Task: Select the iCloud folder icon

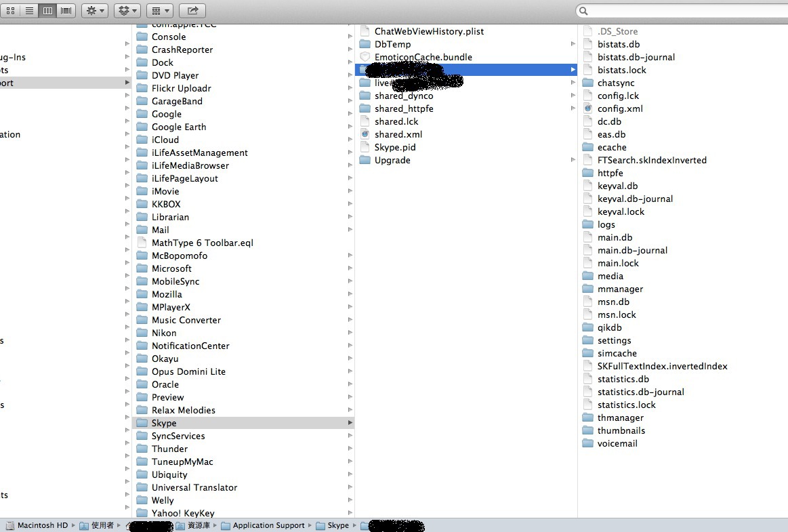Action: (x=142, y=140)
